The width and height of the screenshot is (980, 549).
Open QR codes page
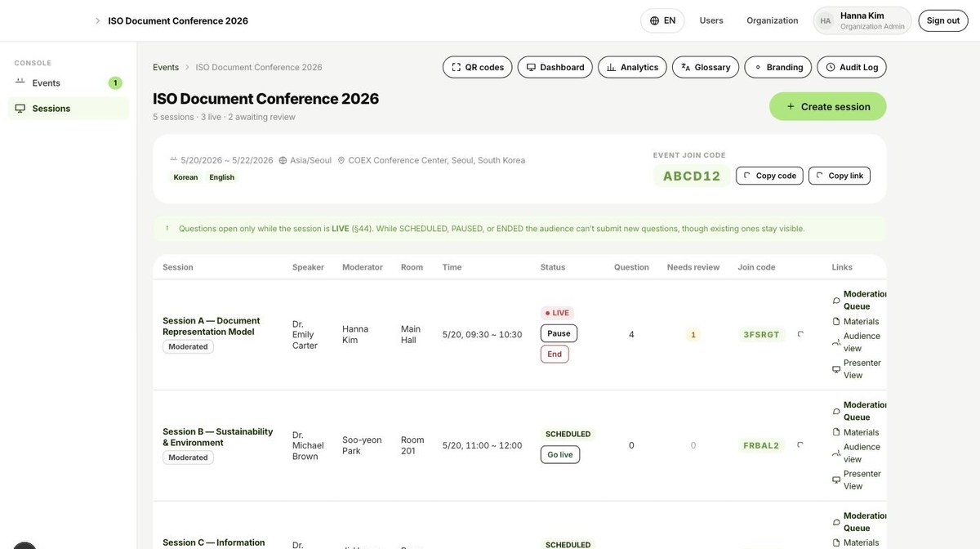coord(477,67)
